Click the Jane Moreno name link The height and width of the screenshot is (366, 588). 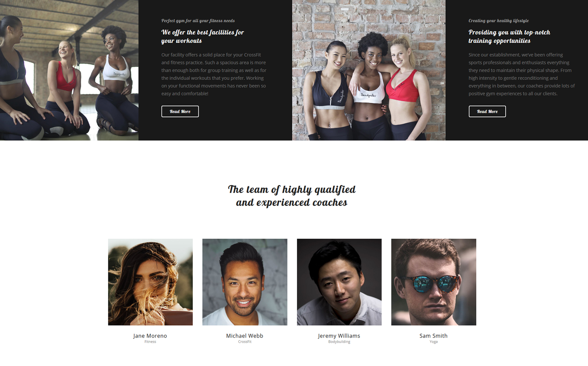click(150, 335)
